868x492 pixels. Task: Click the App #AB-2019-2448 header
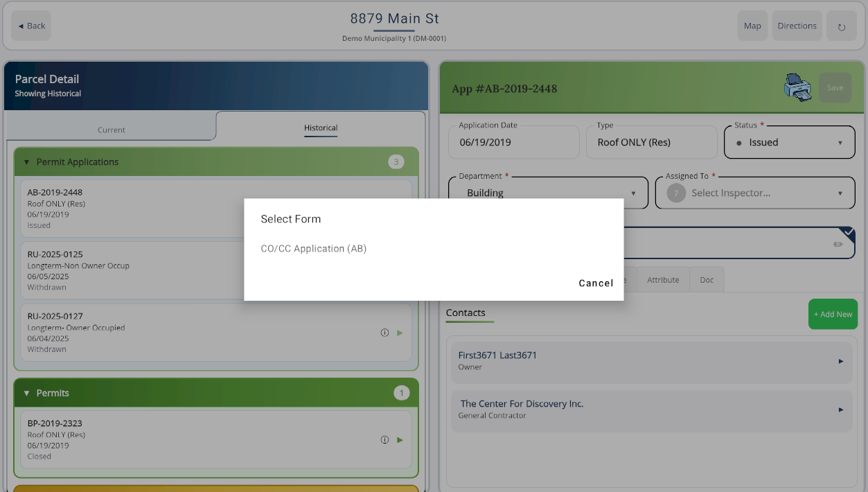tap(504, 89)
